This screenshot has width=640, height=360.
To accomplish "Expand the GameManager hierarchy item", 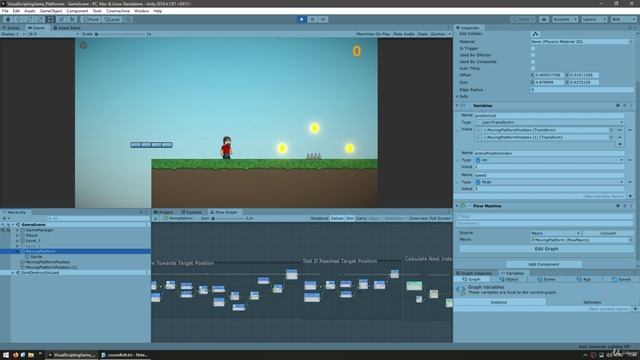I will pos(18,230).
